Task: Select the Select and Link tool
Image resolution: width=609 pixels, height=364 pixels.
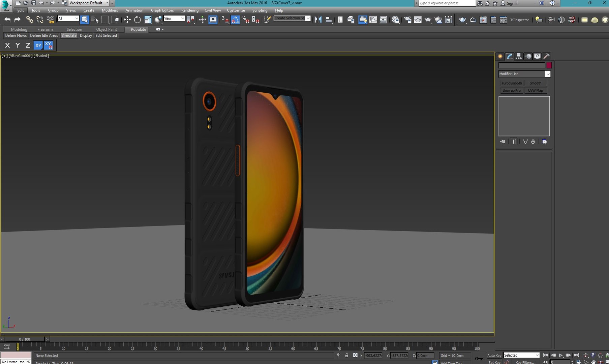Action: click(30, 20)
